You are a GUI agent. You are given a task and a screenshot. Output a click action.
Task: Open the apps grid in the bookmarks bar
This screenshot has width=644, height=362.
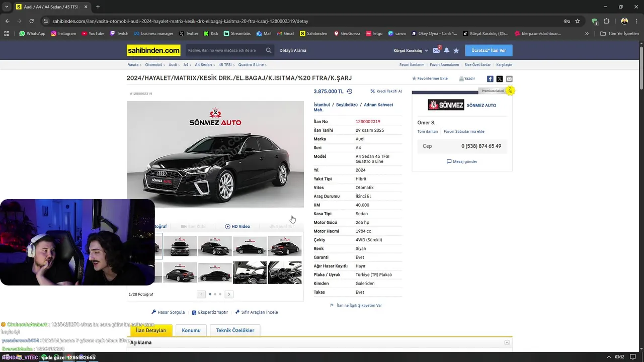point(7,34)
